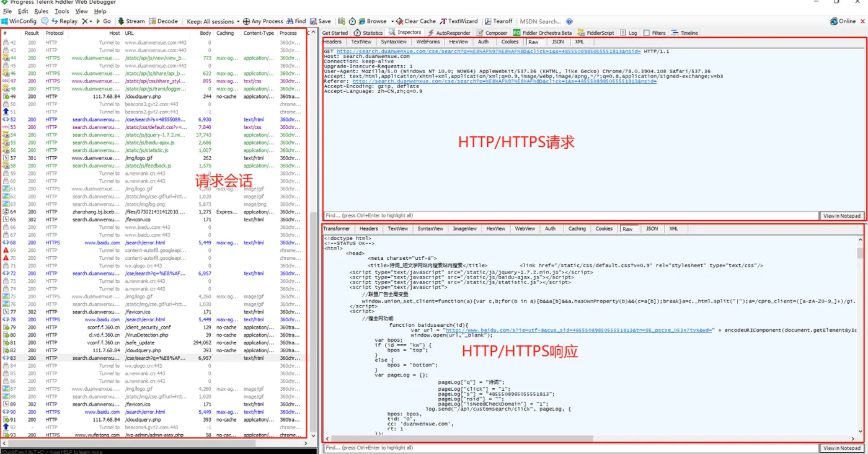
Task: Select session 80 /VirusDetection.php row
Action: click(154, 335)
